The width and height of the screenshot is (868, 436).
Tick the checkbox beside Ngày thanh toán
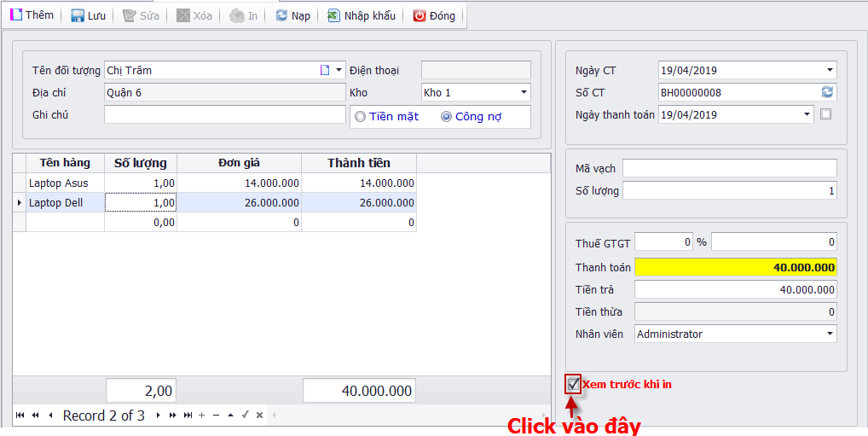pyautogui.click(x=826, y=114)
